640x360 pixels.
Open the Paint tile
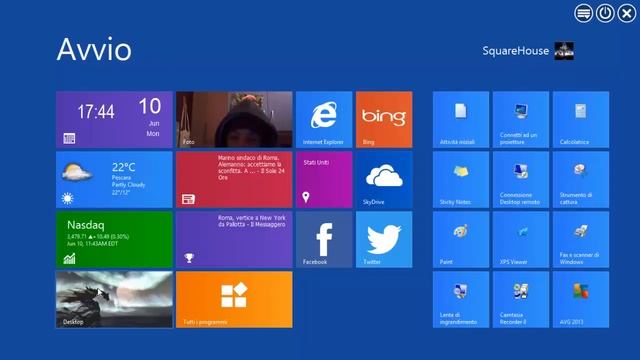click(461, 240)
